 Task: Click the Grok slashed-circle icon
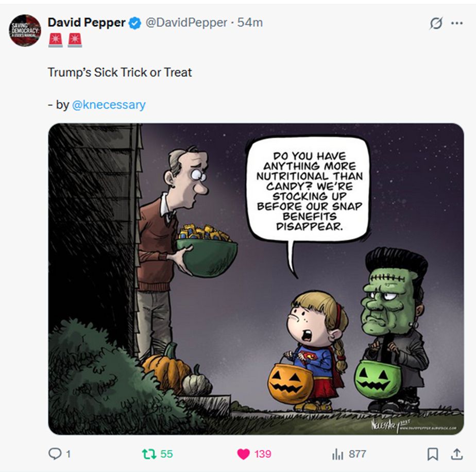tap(436, 23)
